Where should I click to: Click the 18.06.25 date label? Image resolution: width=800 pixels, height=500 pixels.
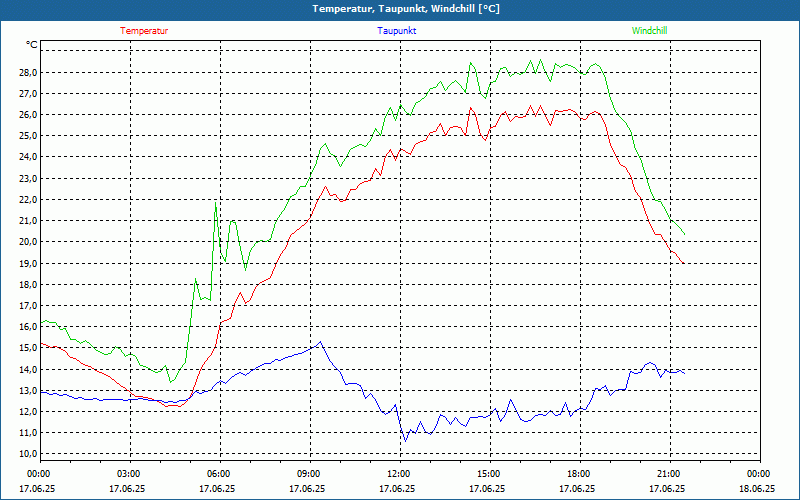point(757,488)
